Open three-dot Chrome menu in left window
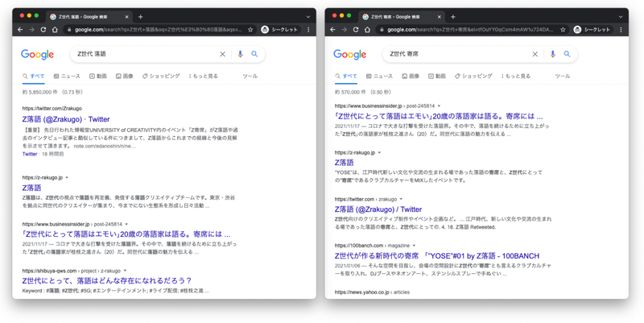The width and height of the screenshot is (644, 323). tap(308, 30)
